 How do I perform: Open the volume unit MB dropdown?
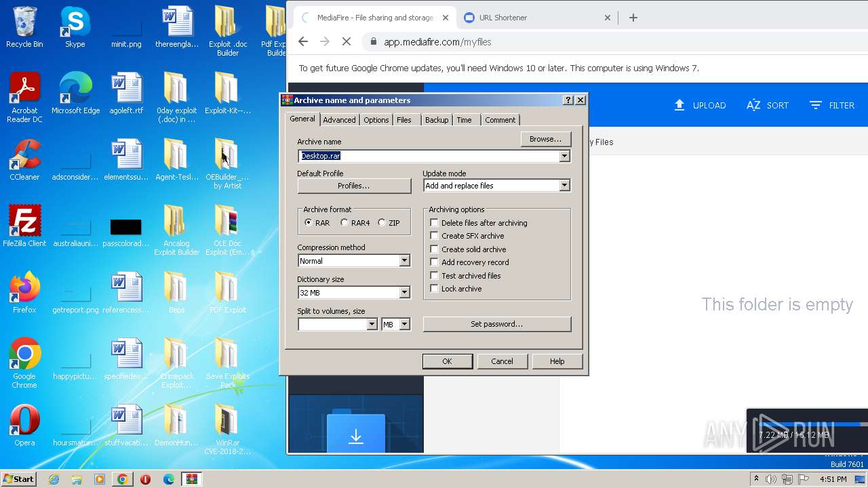point(404,325)
